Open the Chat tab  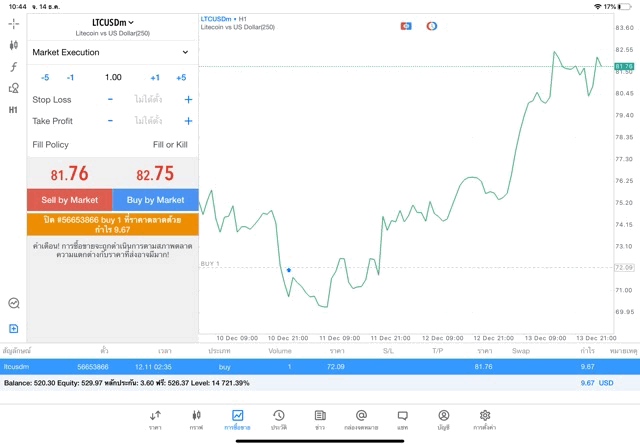click(x=402, y=420)
